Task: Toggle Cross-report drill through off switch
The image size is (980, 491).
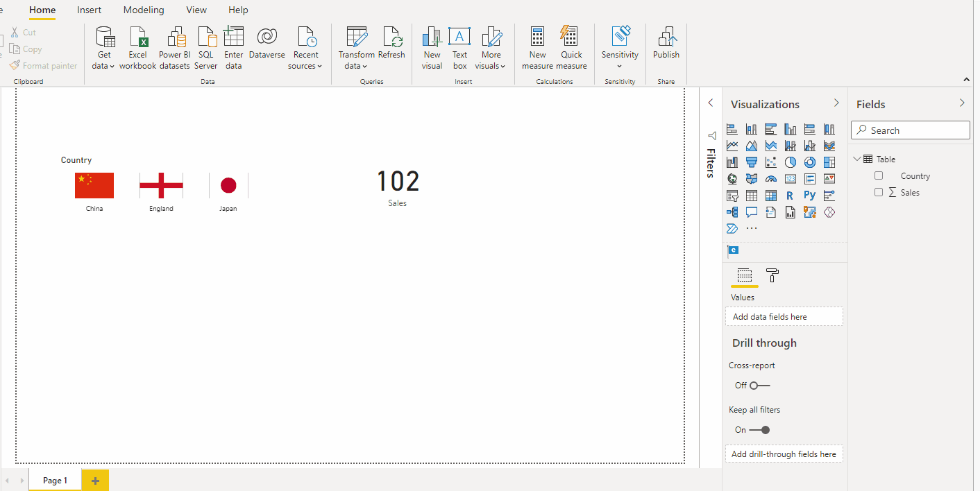Action: click(760, 386)
